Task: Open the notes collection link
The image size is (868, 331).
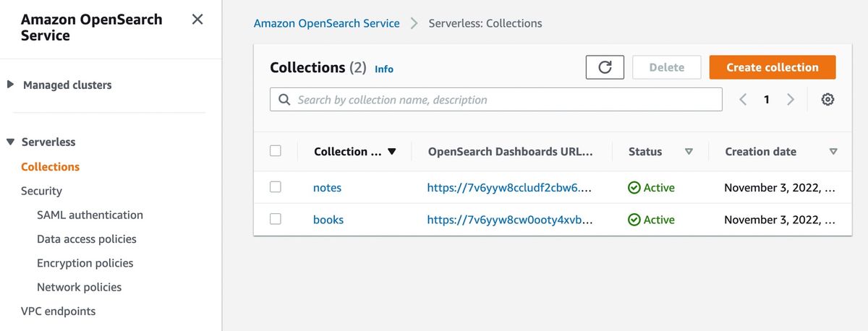Action: point(327,188)
